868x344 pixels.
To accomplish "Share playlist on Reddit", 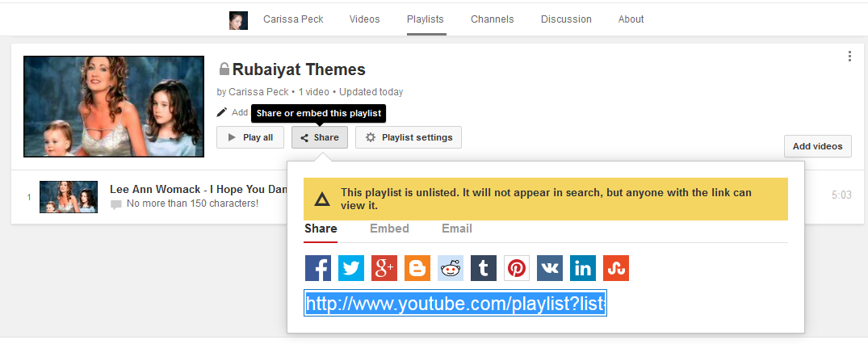I will click(451, 268).
